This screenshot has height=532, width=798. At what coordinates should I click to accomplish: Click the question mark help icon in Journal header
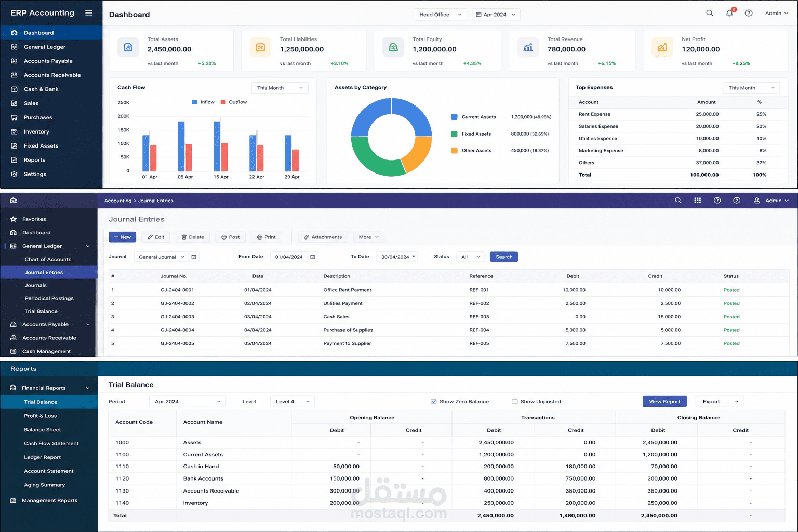pyautogui.click(x=717, y=201)
